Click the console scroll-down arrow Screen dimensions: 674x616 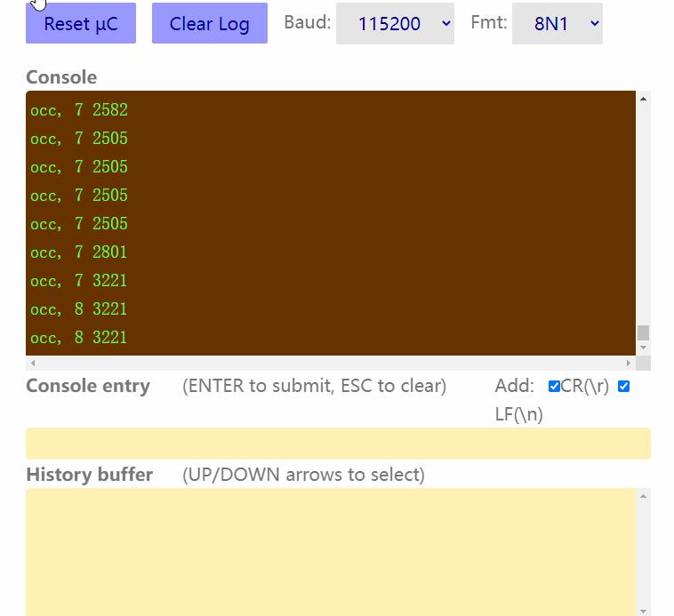click(x=643, y=348)
